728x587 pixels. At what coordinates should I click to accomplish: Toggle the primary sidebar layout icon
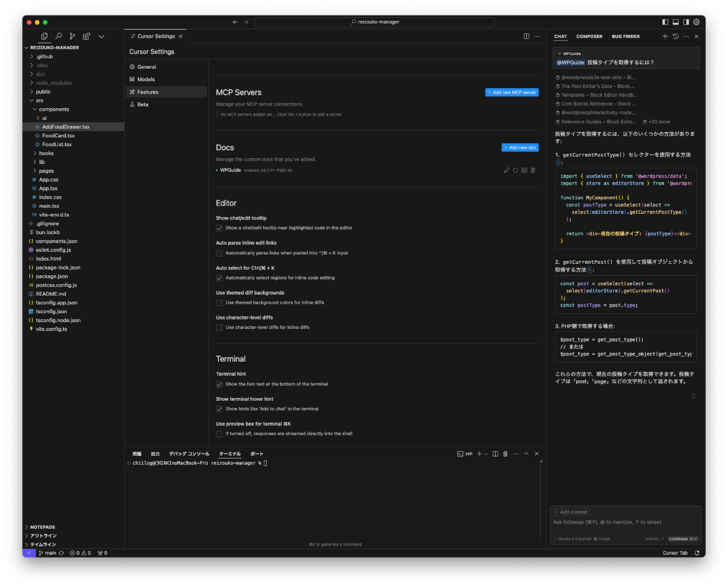tap(665, 22)
